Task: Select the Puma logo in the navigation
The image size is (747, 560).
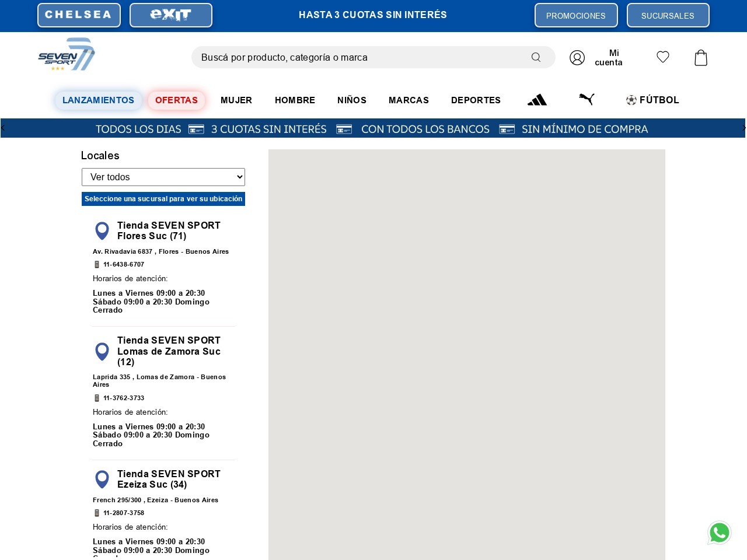Action: point(587,99)
